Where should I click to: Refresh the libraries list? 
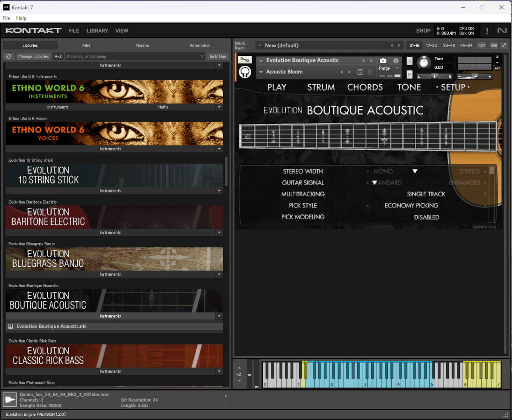9,56
